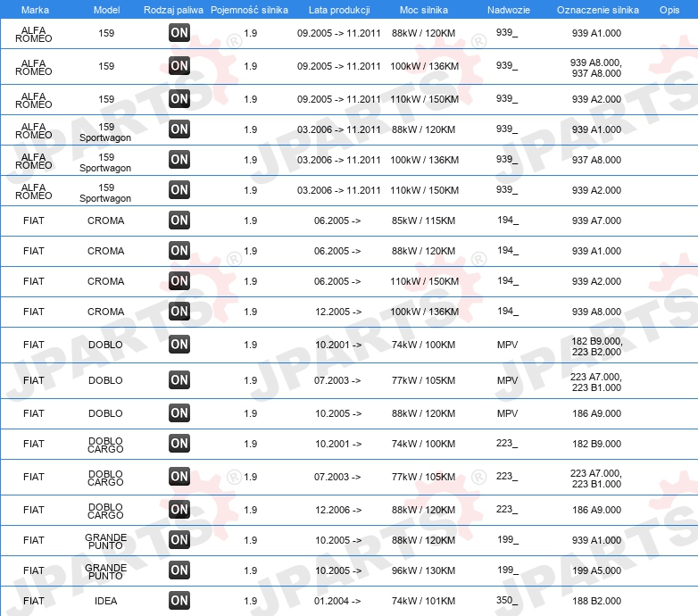Select 186 A9.000 in DOBLO CARGO row
Image resolution: width=698 pixels, height=616 pixels.
pos(596,510)
